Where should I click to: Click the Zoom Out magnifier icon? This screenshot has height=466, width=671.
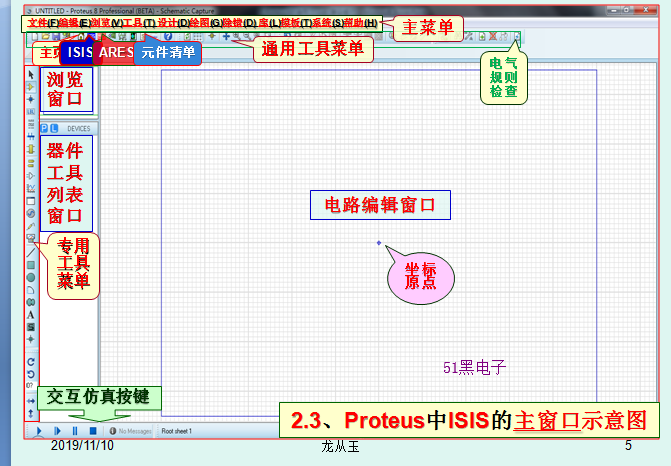[246, 37]
